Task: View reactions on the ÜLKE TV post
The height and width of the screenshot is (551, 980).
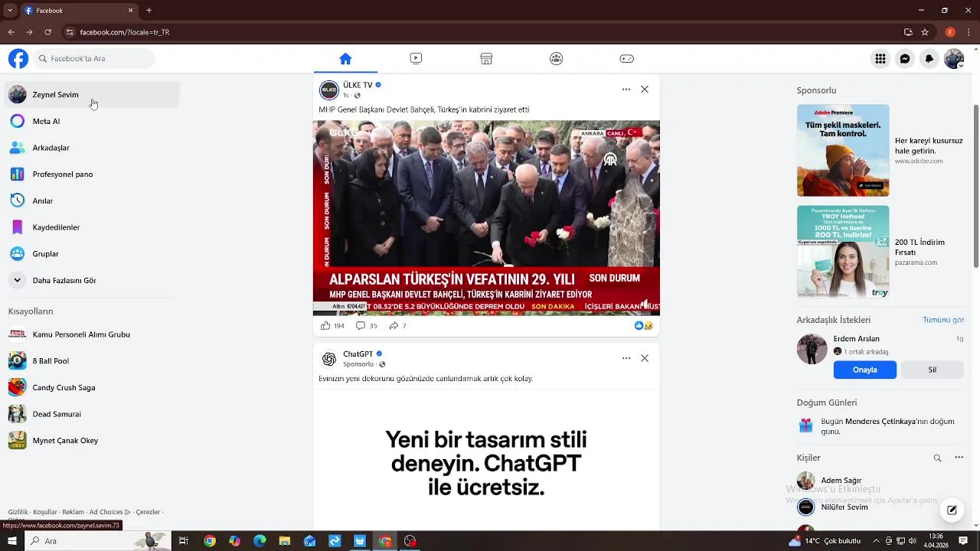Action: 643,326
